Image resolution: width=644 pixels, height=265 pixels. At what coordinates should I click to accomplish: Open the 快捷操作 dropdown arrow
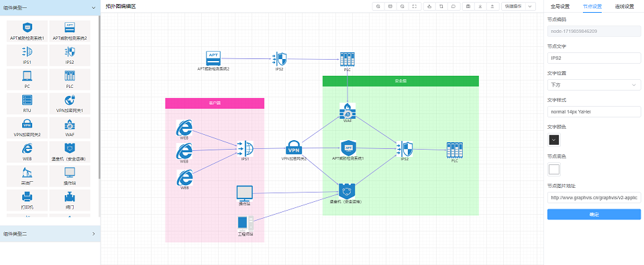point(530,6)
